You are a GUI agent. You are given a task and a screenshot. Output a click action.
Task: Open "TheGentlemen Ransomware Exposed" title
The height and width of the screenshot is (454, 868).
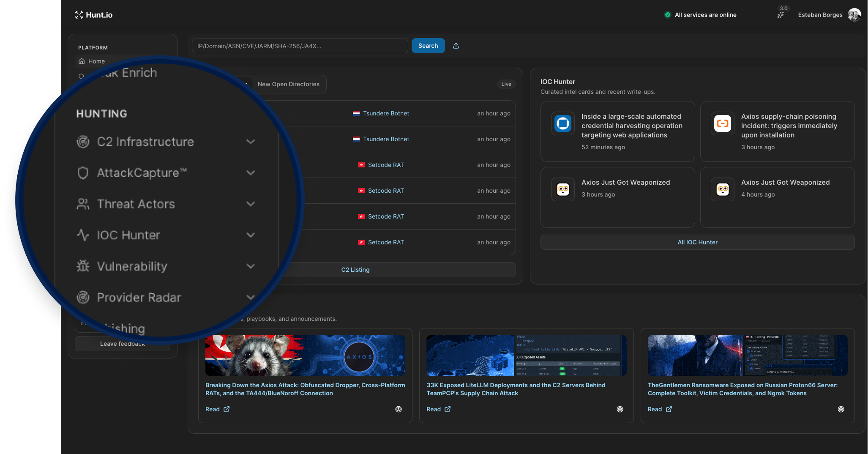point(742,389)
